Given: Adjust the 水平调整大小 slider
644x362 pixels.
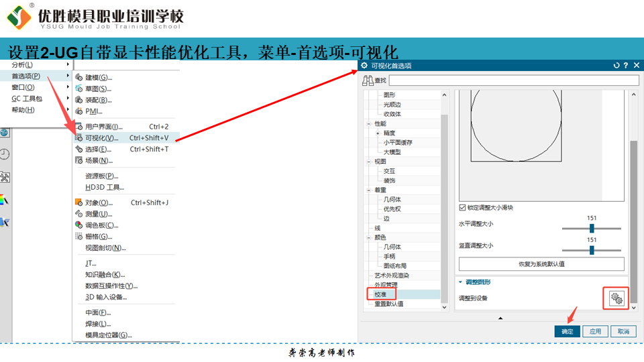Looking at the screenshot, I should 592,228.
